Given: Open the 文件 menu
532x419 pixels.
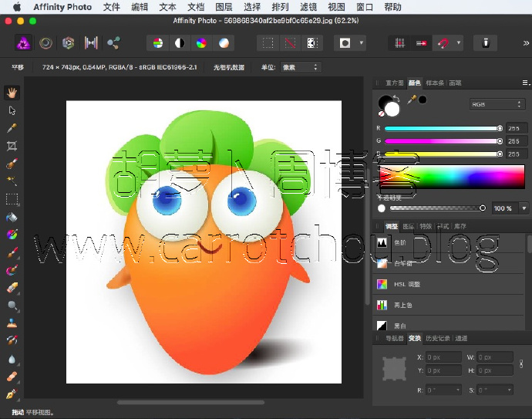Looking at the screenshot, I should click(x=111, y=7).
